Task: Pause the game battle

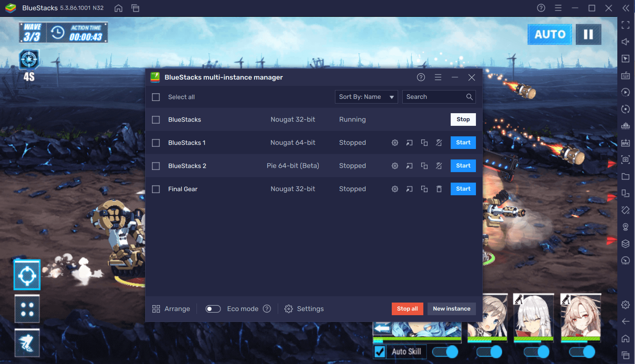Action: (588, 35)
